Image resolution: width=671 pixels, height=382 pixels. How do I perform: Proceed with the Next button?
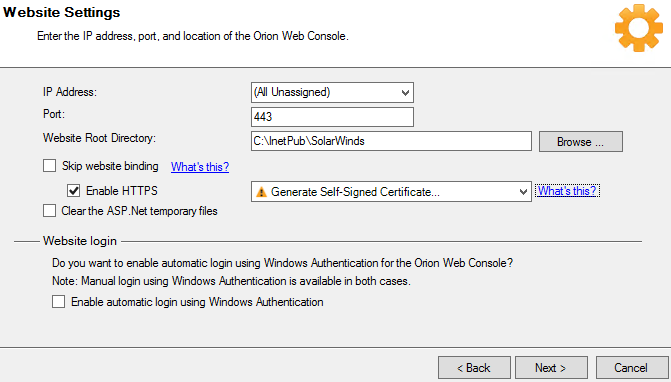pos(551,368)
